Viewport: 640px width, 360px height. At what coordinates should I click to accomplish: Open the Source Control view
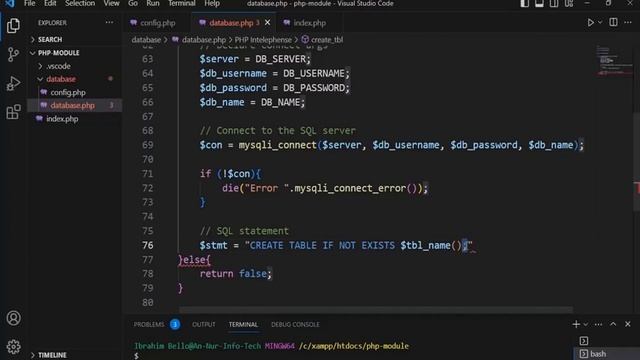tap(13, 54)
